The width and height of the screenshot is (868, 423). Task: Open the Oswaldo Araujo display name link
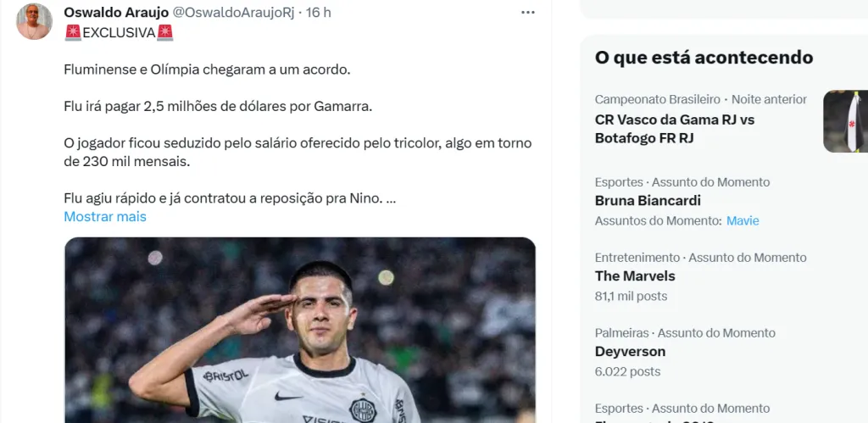pyautogui.click(x=115, y=13)
